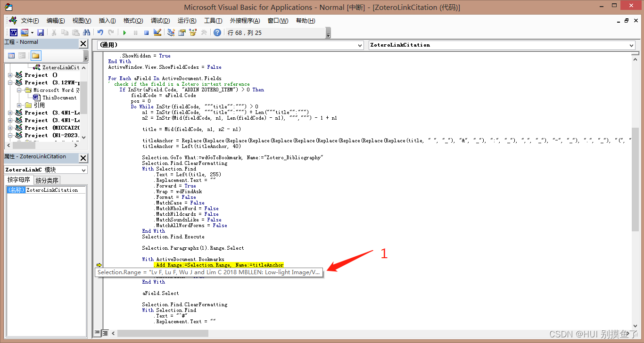The width and height of the screenshot is (644, 343).
Task: Click View Code icon in project panel
Action: [11, 56]
